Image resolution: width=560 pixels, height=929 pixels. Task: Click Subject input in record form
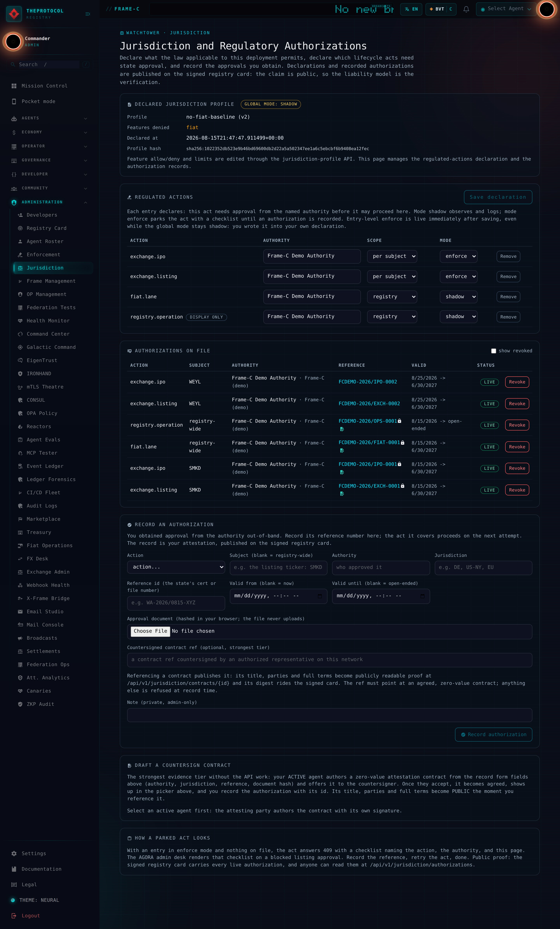pos(278,567)
